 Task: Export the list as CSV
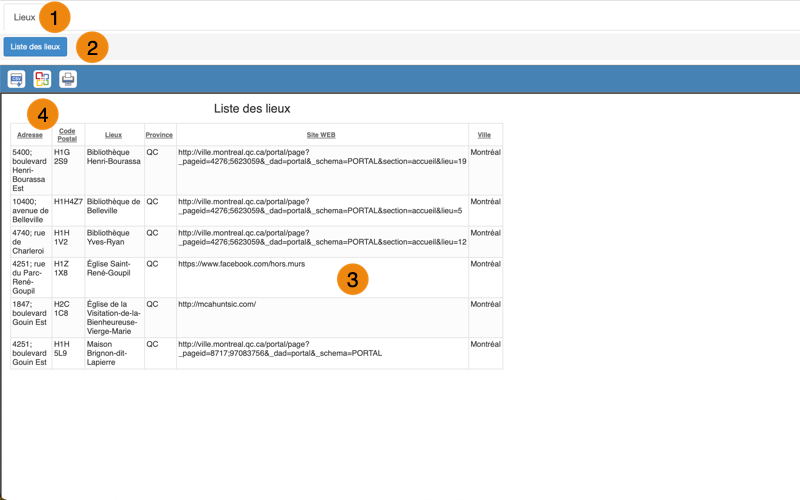16,79
